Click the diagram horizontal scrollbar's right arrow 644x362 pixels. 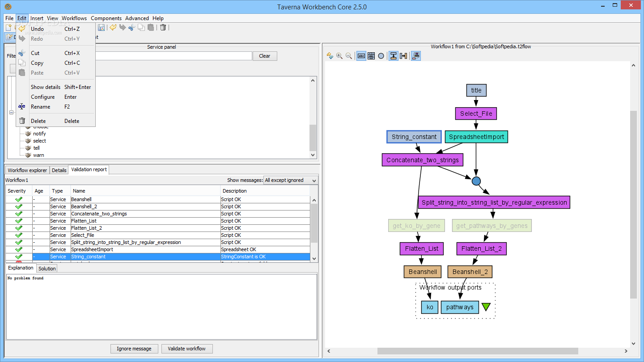tap(626, 351)
